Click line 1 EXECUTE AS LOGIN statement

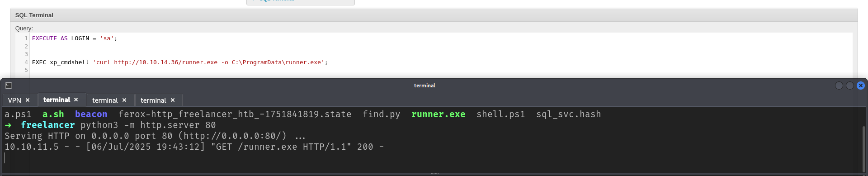pos(75,38)
